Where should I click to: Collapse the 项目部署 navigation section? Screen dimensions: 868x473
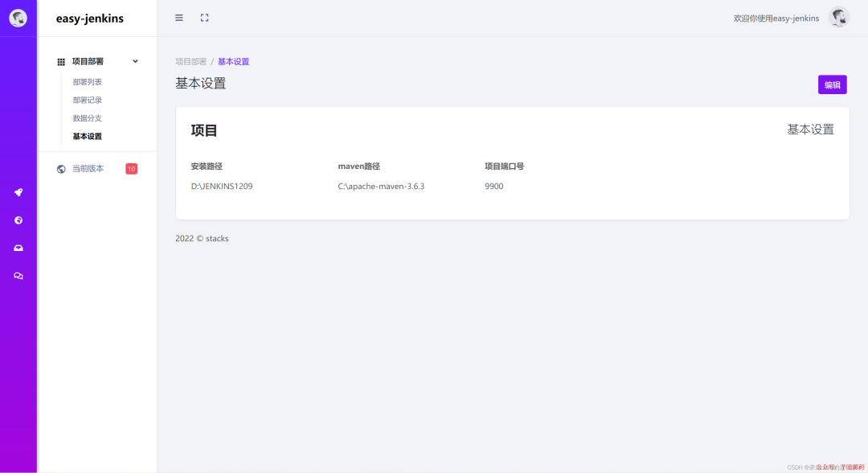135,60
